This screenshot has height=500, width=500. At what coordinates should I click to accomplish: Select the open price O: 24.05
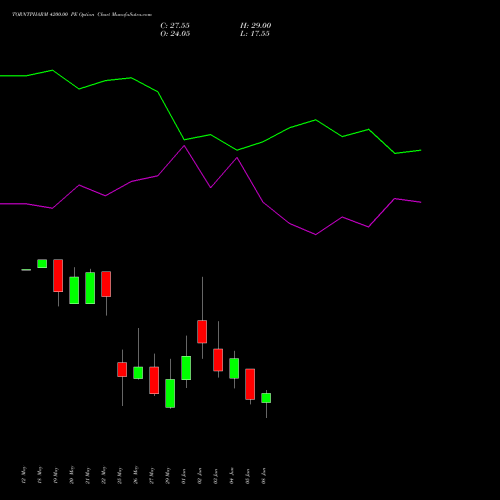[175, 34]
